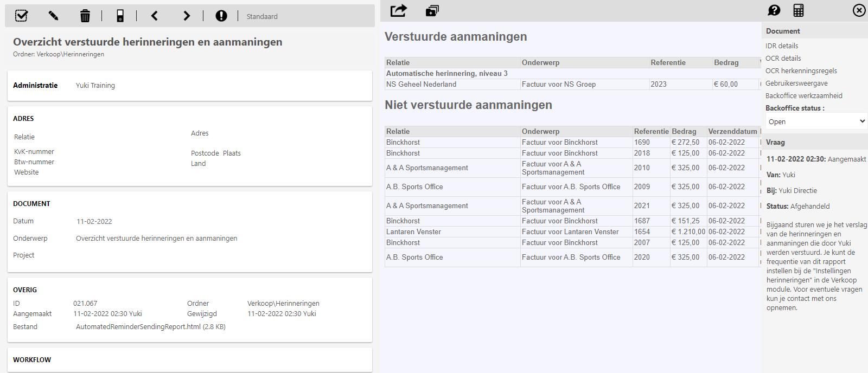Open Backoffice werkzaamheid link

803,96
